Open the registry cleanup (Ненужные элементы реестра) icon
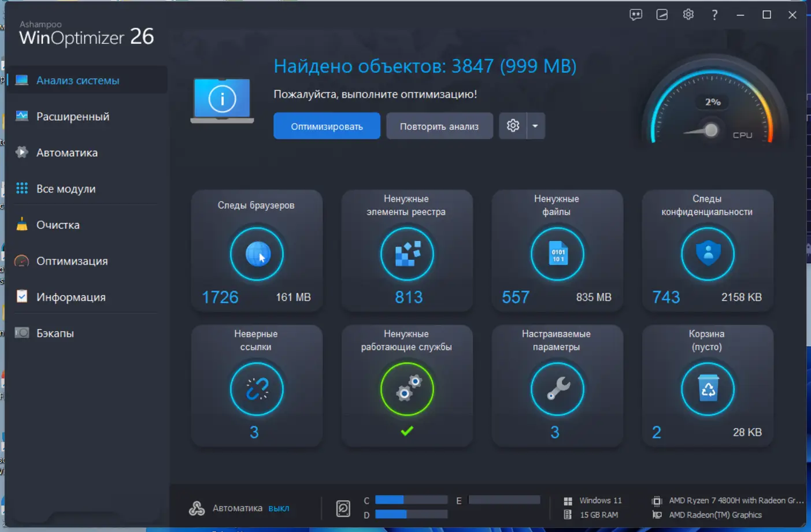811x532 pixels. [407, 254]
